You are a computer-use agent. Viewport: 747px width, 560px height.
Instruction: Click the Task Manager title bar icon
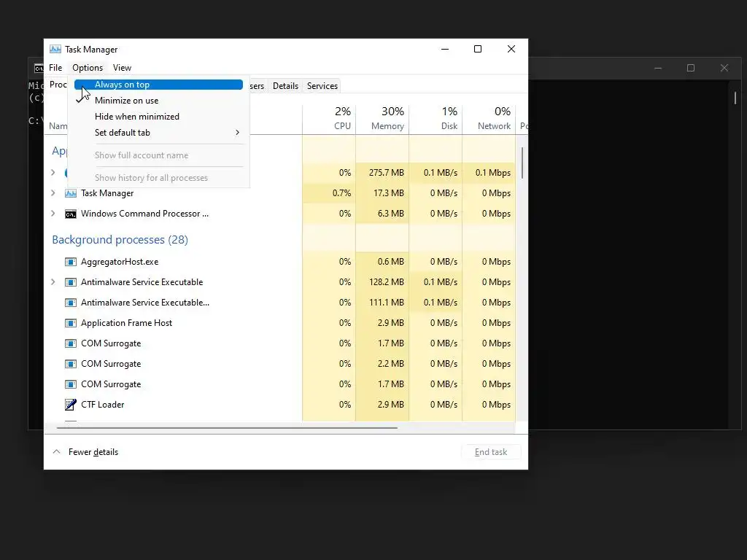point(55,49)
